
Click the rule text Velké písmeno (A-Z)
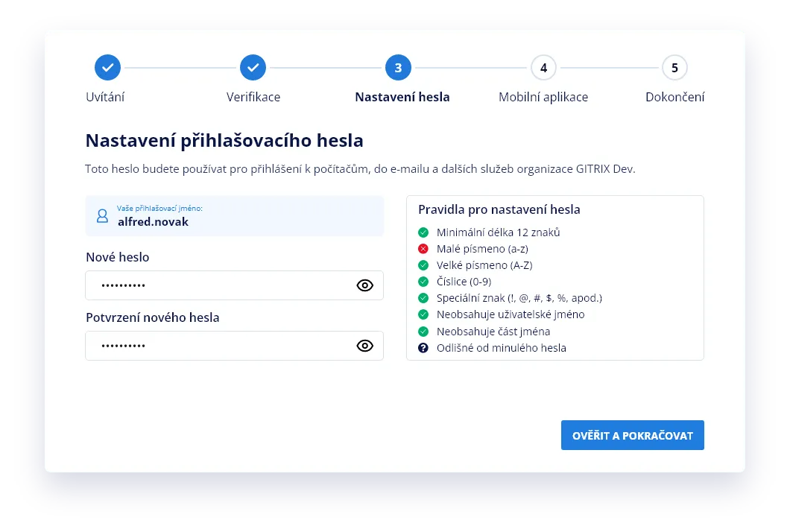(484, 265)
